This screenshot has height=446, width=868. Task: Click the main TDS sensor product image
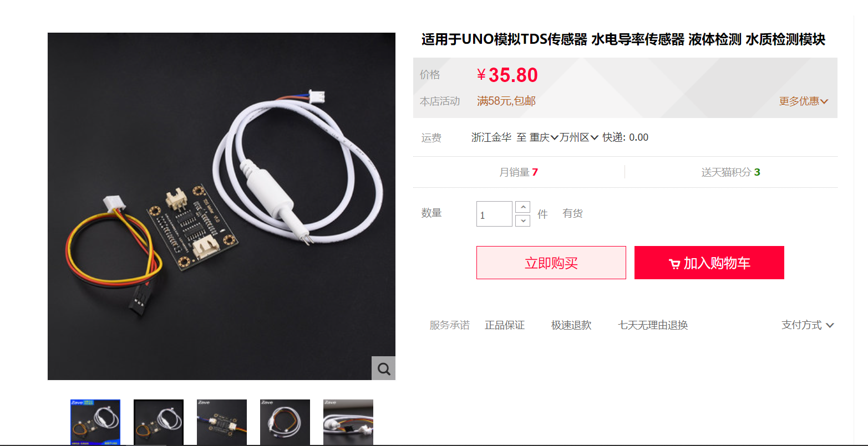coord(221,206)
